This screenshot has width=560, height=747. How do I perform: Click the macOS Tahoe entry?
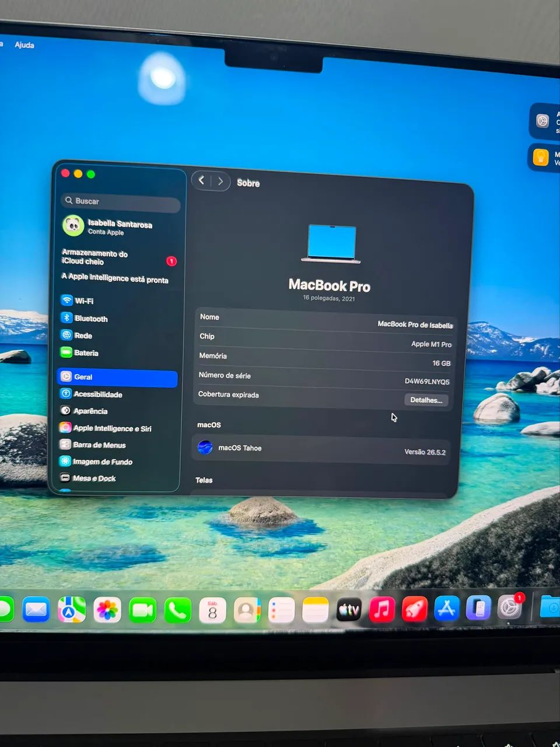pos(321,450)
